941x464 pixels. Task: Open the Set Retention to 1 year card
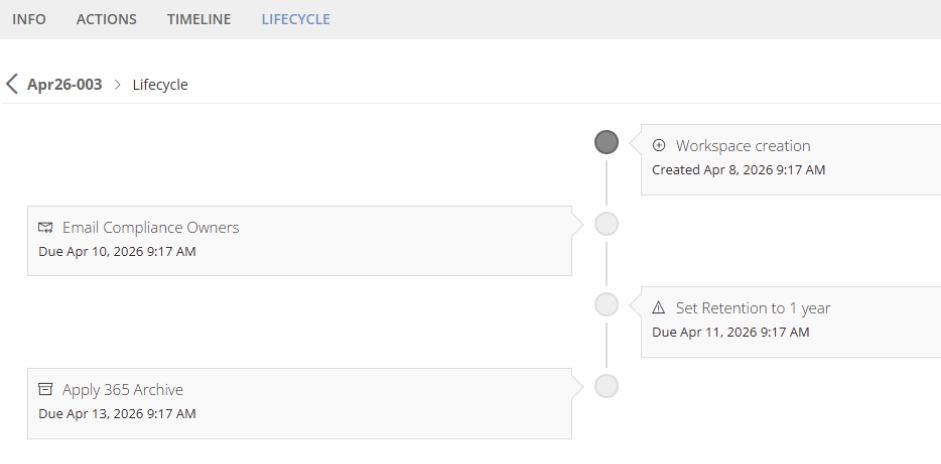791,322
